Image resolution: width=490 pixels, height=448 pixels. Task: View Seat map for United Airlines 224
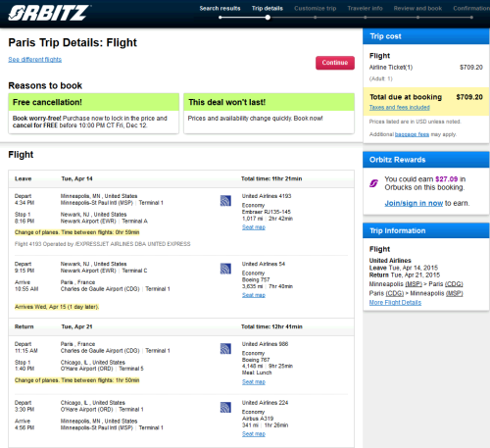click(x=254, y=434)
